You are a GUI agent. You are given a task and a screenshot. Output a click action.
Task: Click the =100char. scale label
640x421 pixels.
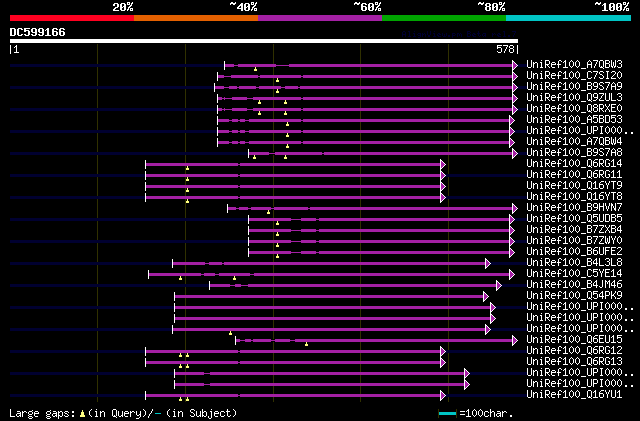(486, 413)
